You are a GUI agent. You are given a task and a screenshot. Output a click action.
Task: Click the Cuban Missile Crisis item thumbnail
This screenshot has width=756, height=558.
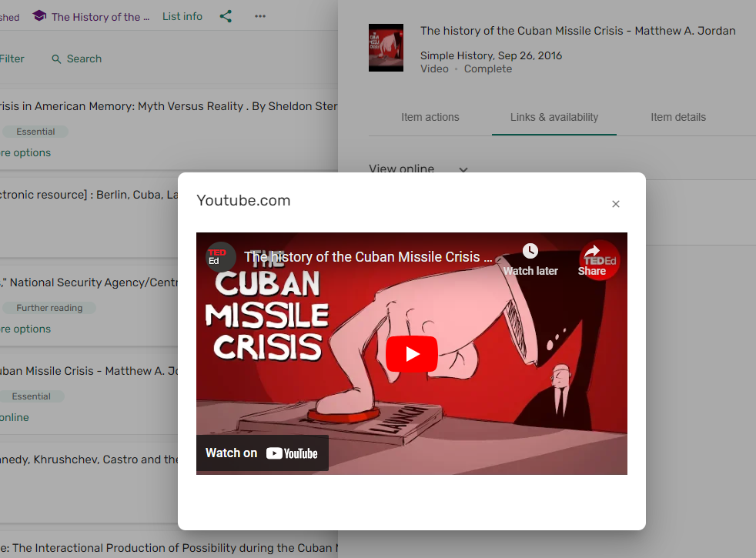(386, 48)
